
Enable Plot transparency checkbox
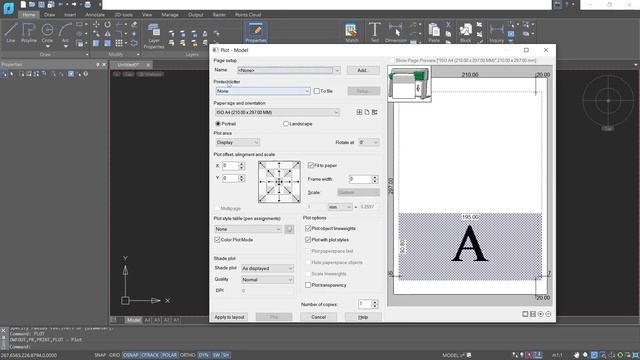(308, 285)
